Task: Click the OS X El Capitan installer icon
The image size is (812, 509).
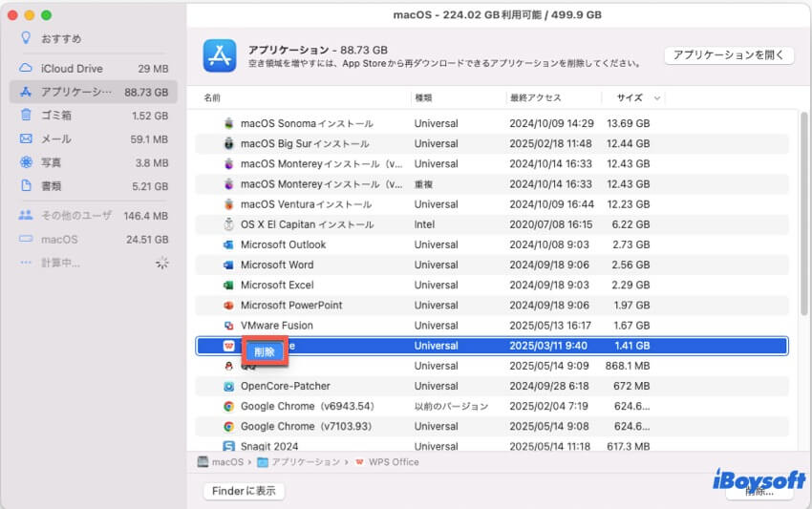Action: [229, 224]
